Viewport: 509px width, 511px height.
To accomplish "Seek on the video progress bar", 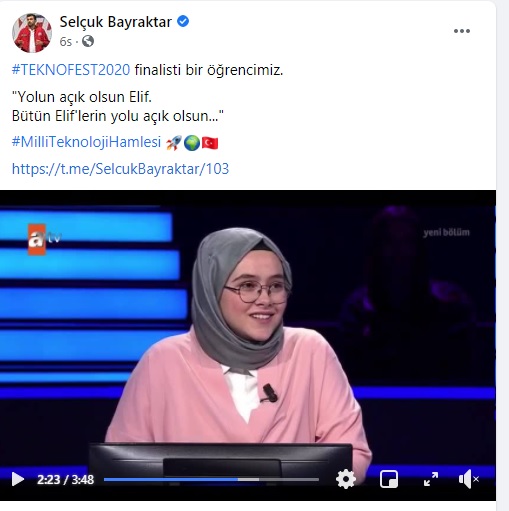I will [x=211, y=480].
